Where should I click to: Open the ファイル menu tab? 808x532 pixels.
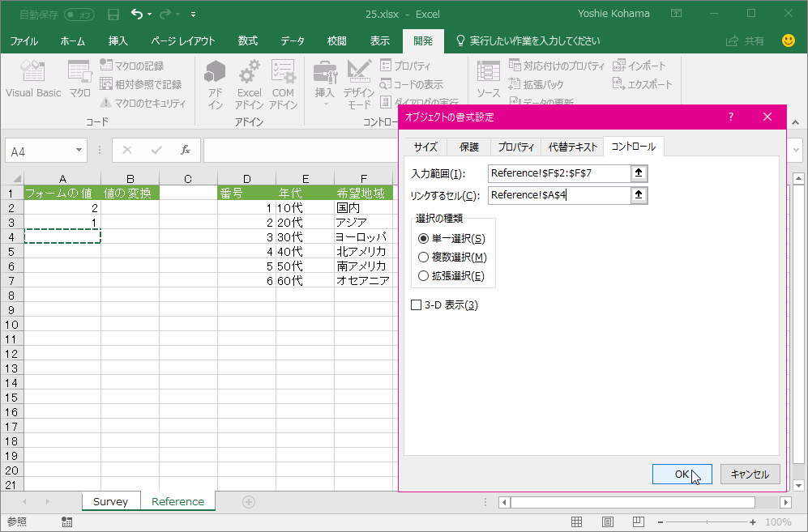pyautogui.click(x=24, y=40)
